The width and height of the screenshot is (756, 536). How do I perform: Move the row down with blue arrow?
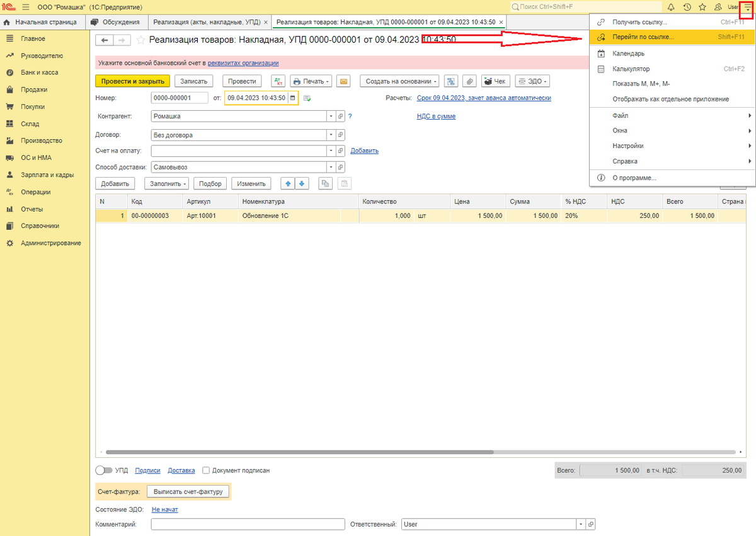tap(302, 184)
